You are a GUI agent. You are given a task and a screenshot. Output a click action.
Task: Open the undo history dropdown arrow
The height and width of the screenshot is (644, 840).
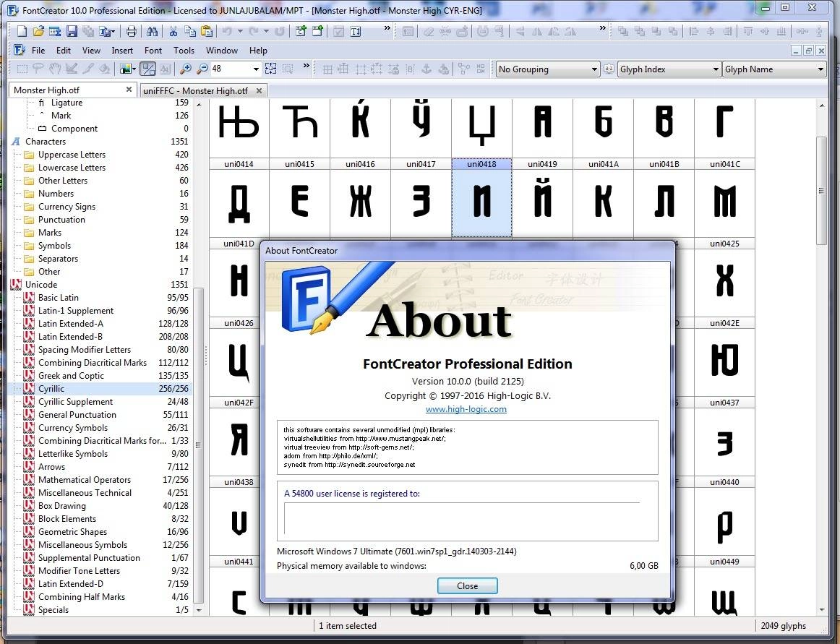click(239, 31)
